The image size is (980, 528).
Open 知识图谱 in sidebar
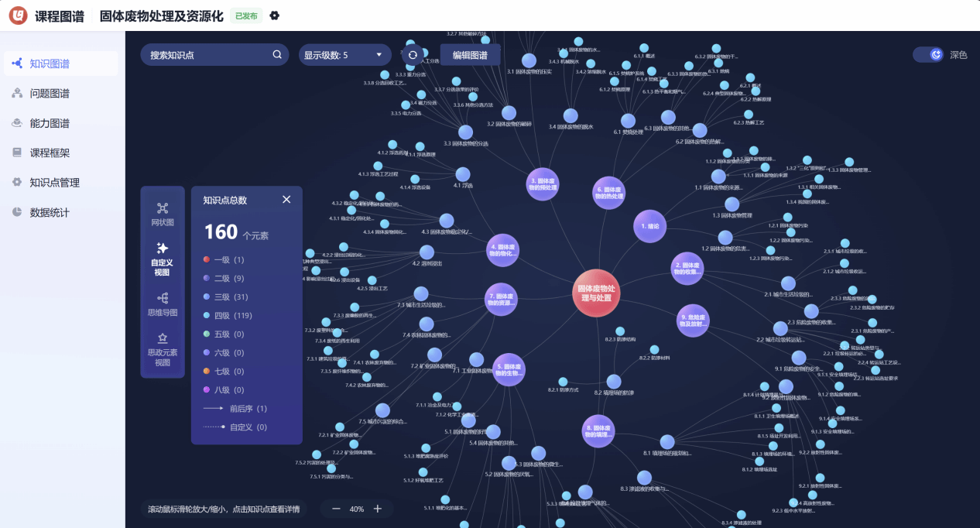click(61, 63)
